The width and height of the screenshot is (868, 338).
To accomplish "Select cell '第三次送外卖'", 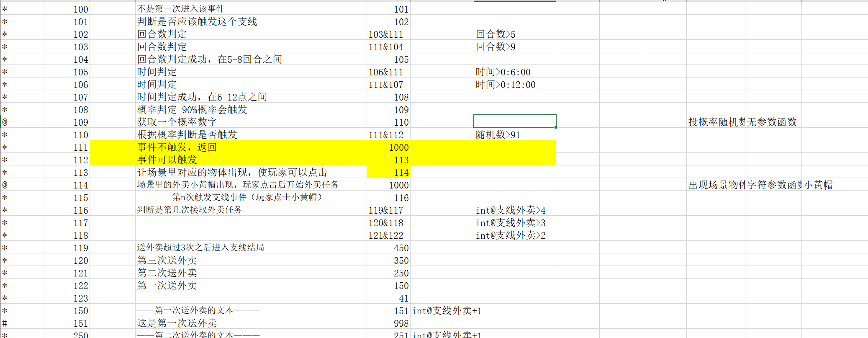I will [251, 260].
